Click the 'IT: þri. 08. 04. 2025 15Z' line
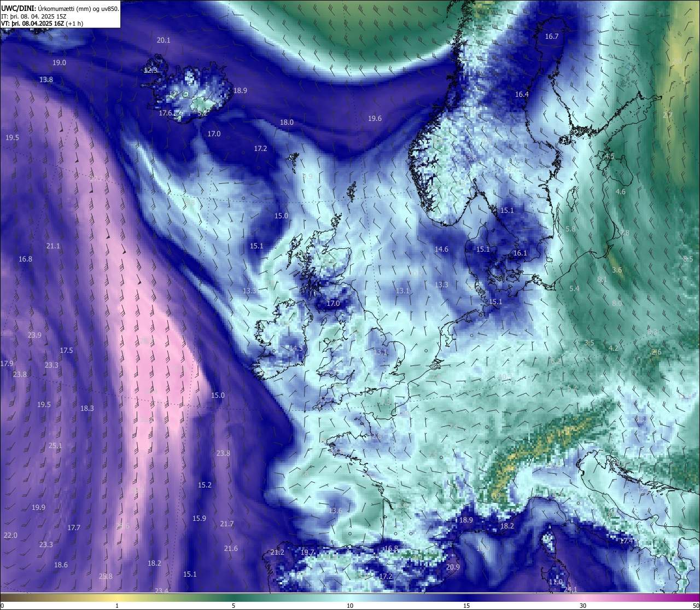The image size is (700, 610). (33, 16)
